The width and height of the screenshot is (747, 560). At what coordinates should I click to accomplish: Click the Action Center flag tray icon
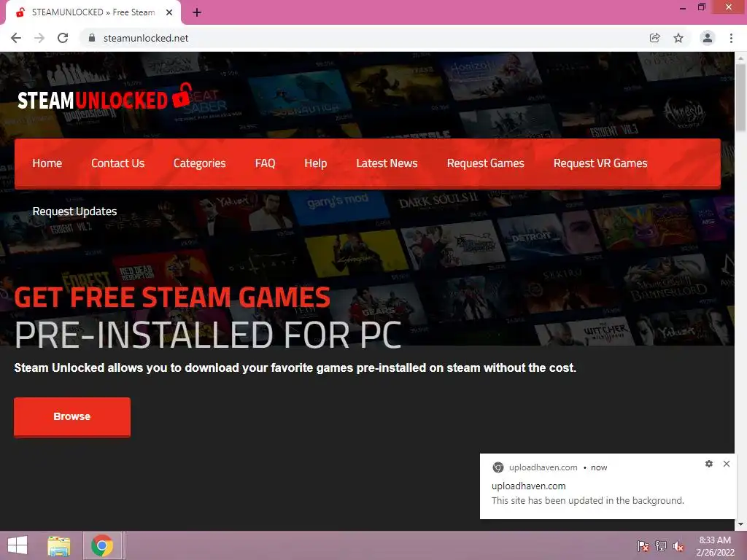tap(643, 545)
